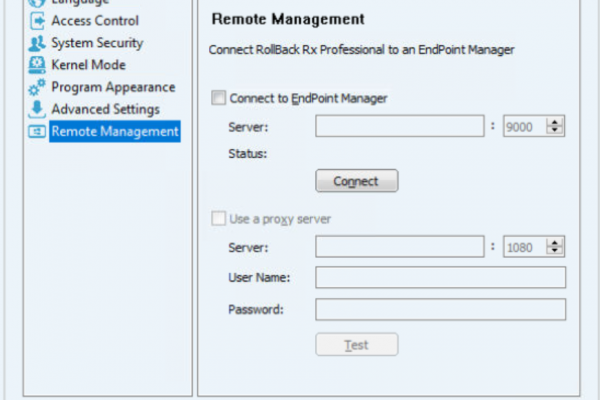The image size is (600, 400).
Task: Click the User Name: label
Action: [259, 277]
